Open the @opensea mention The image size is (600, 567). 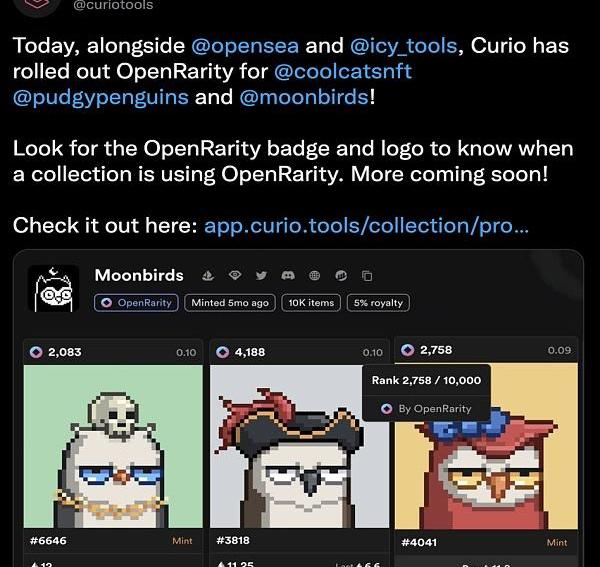[x=245, y=46]
